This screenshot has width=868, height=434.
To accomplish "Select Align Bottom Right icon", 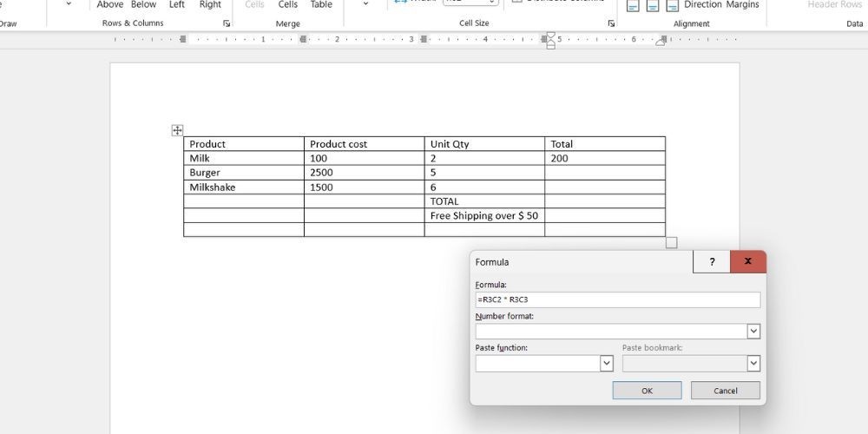I will tap(672, 5).
